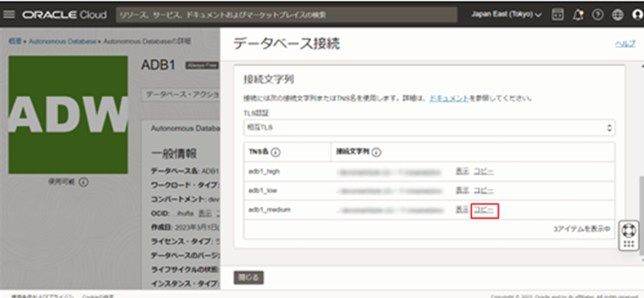Open the lifebuoy support widget
Image resolution: width=644 pixels, height=298 pixels.
tap(629, 230)
